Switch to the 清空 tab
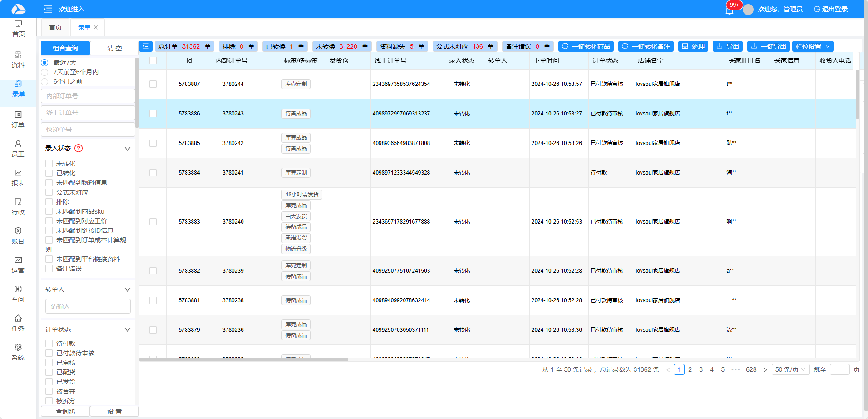The width and height of the screenshot is (868, 419). point(114,48)
